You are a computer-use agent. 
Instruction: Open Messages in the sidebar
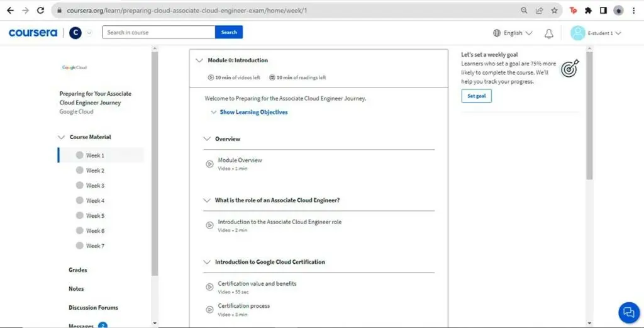click(81, 325)
